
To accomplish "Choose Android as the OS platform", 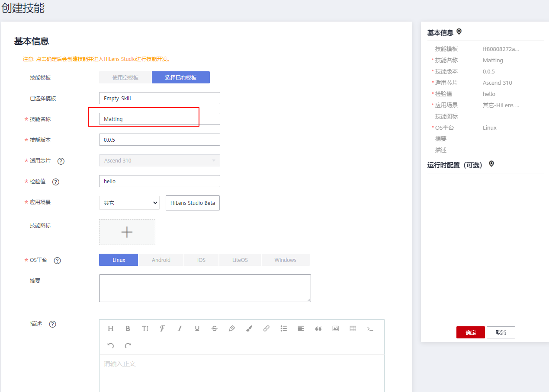I will coord(161,260).
